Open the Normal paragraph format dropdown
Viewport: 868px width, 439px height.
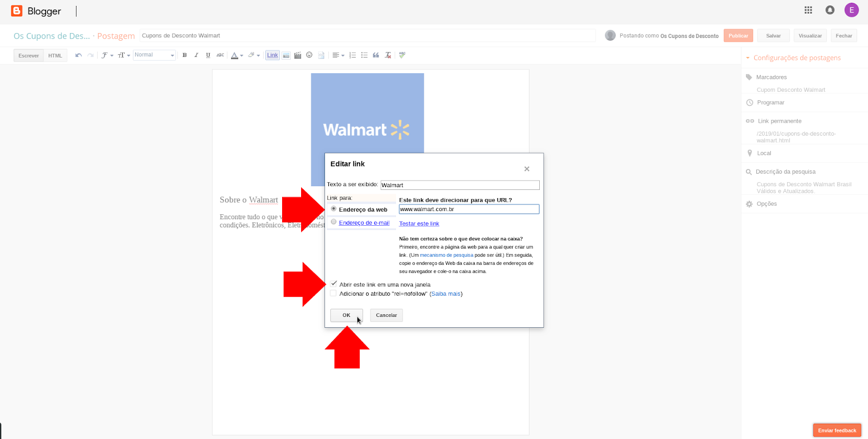point(155,55)
